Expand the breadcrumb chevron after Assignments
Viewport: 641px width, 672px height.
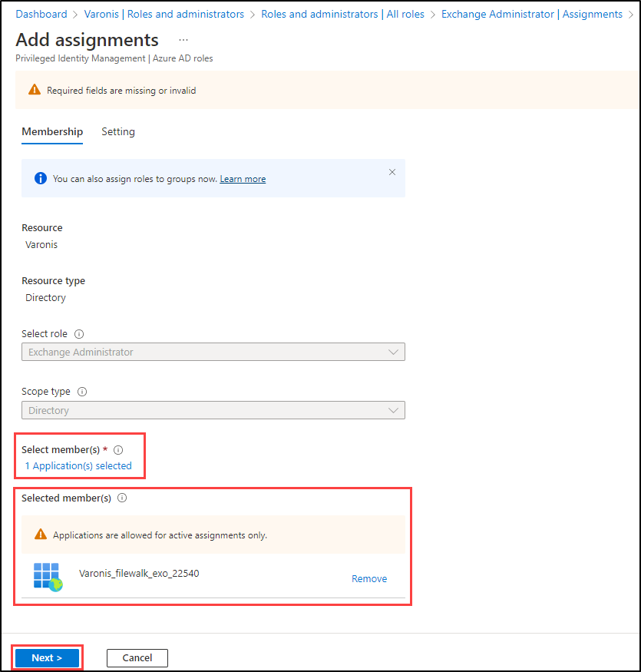631,14
